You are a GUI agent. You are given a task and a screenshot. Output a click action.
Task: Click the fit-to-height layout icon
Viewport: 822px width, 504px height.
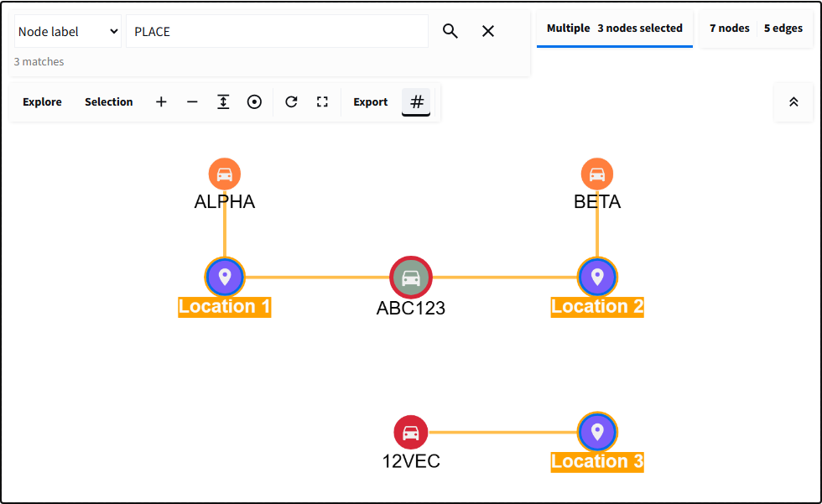pyautogui.click(x=223, y=101)
